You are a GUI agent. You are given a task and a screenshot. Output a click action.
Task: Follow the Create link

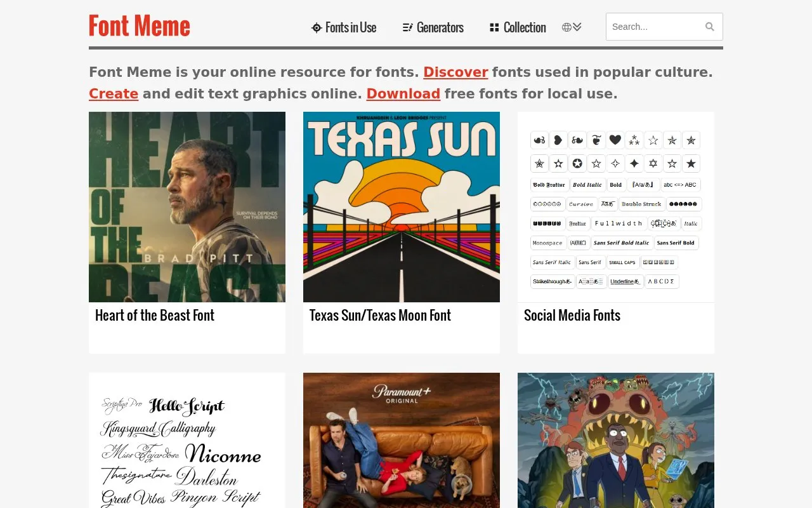[114, 94]
